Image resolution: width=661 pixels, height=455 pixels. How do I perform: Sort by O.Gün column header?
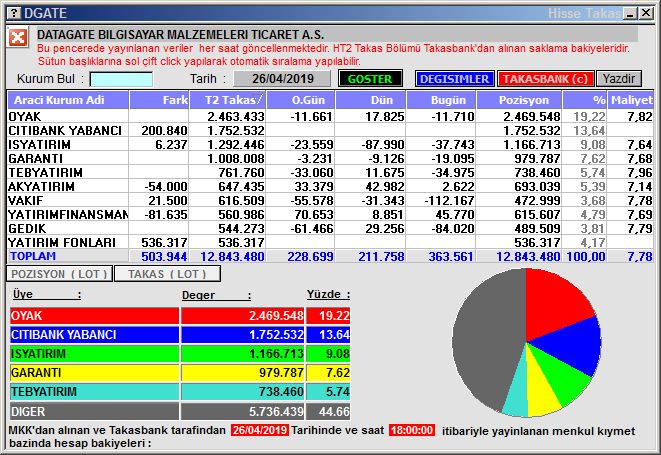pos(301,100)
